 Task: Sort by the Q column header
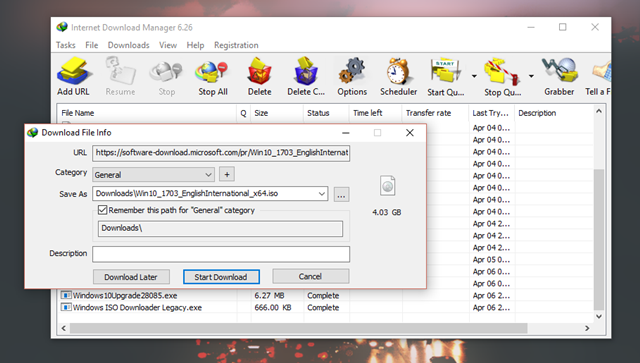click(244, 113)
